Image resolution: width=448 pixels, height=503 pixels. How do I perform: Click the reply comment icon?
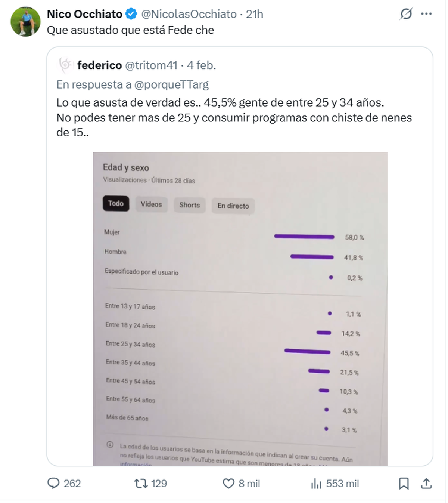point(53,483)
